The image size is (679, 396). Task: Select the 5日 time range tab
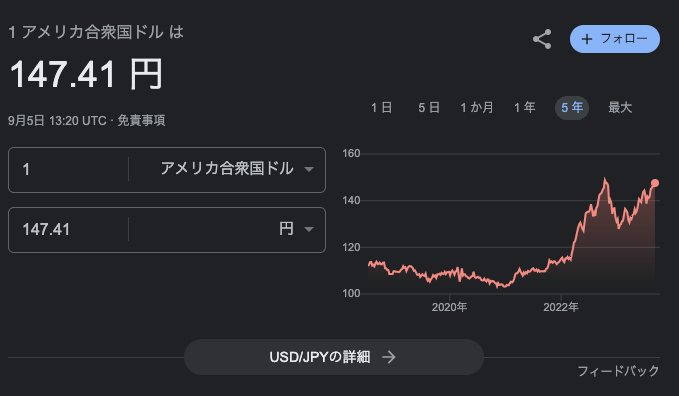429,107
